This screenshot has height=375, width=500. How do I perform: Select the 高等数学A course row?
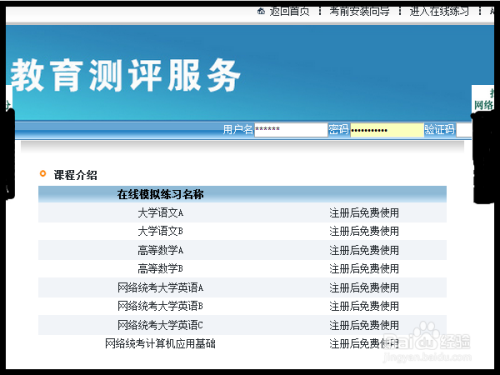pyautogui.click(x=242, y=250)
